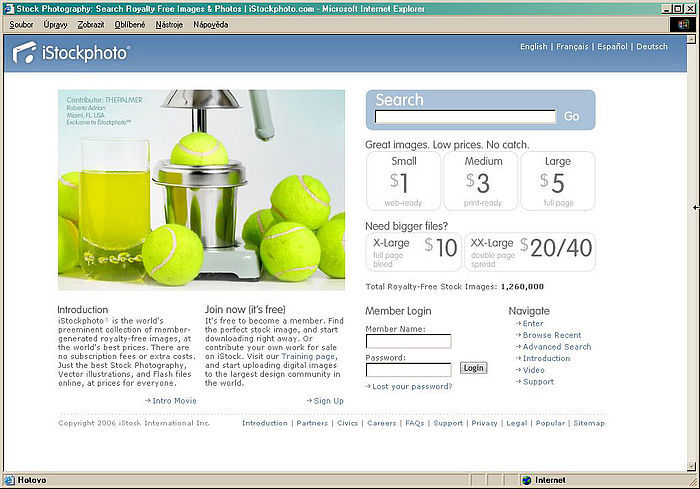Viewport: 700px width, 489px height.
Task: Click the iStockphoto logo in header
Action: click(71, 54)
